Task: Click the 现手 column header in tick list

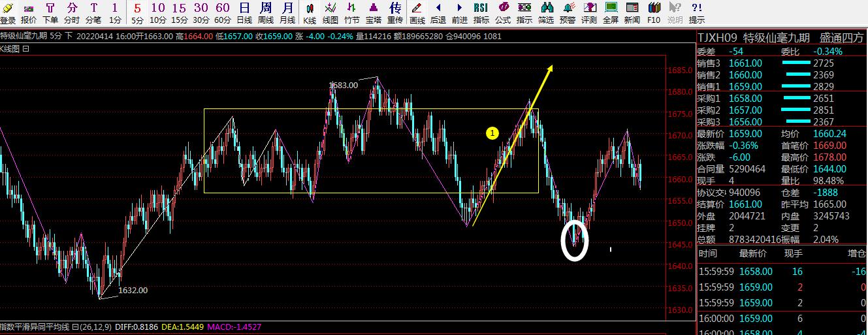Action: [793, 253]
